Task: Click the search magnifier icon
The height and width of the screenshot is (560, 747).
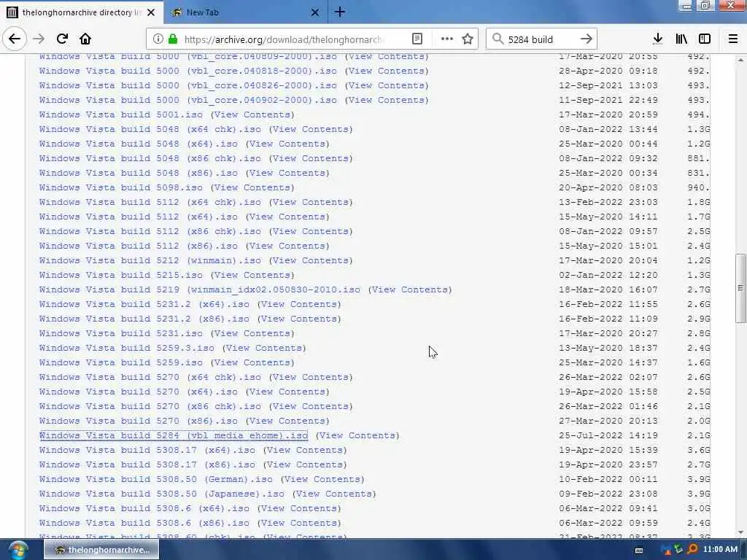Action: click(x=498, y=39)
